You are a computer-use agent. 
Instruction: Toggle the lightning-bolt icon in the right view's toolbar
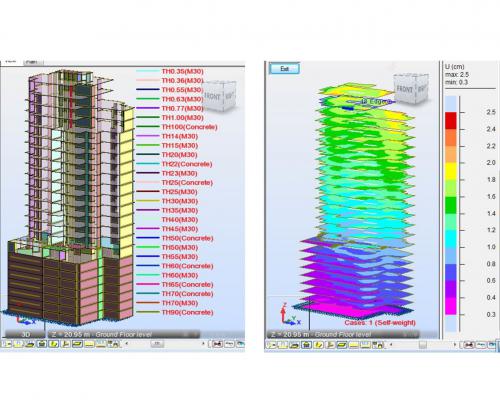[x=319, y=345]
